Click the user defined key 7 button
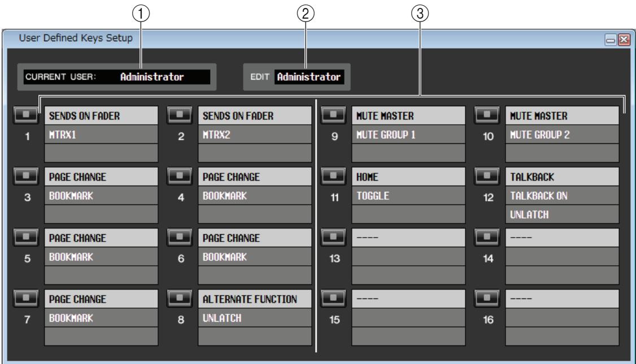The width and height of the screenshot is (636, 364). coord(26,299)
